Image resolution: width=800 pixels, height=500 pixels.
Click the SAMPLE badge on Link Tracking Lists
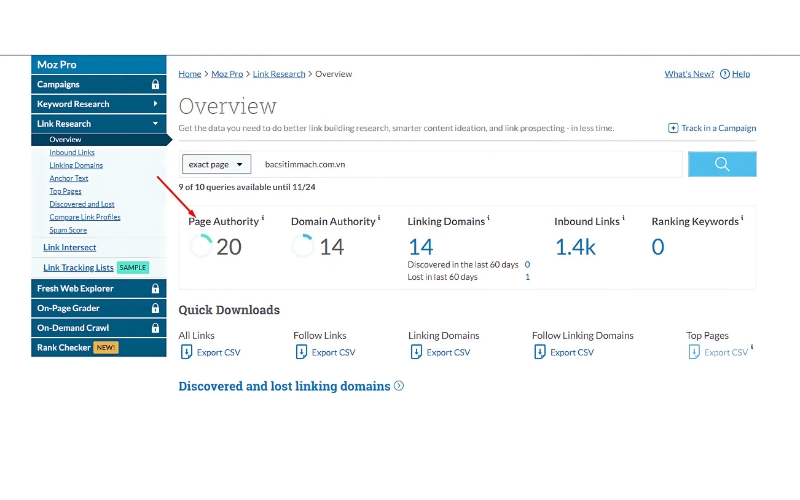click(133, 267)
